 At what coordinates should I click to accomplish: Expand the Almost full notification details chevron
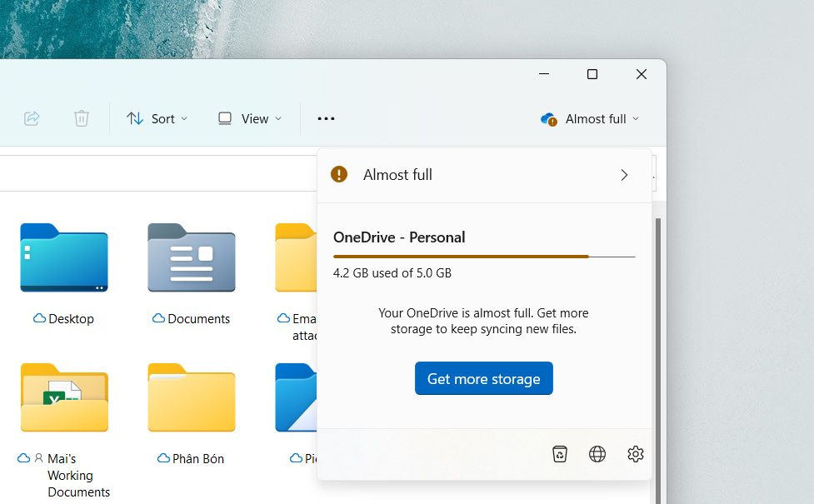click(623, 175)
